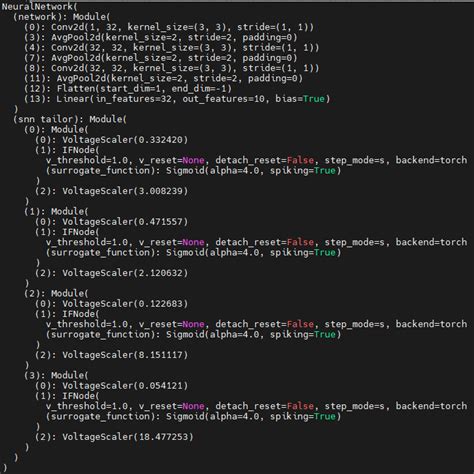474x474 pixels.
Task: Click VoltageScaler(8.151117) entry
Action: point(125,355)
